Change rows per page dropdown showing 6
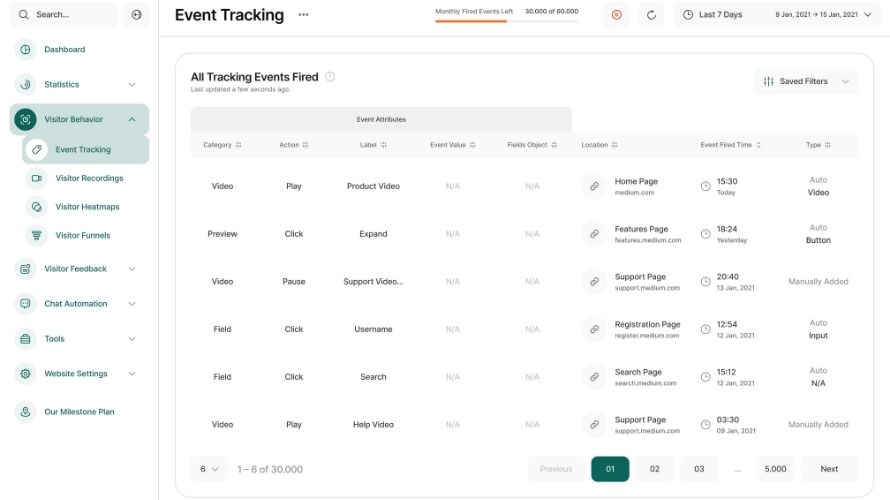Screen dimensions: 890x500 pos(209,469)
